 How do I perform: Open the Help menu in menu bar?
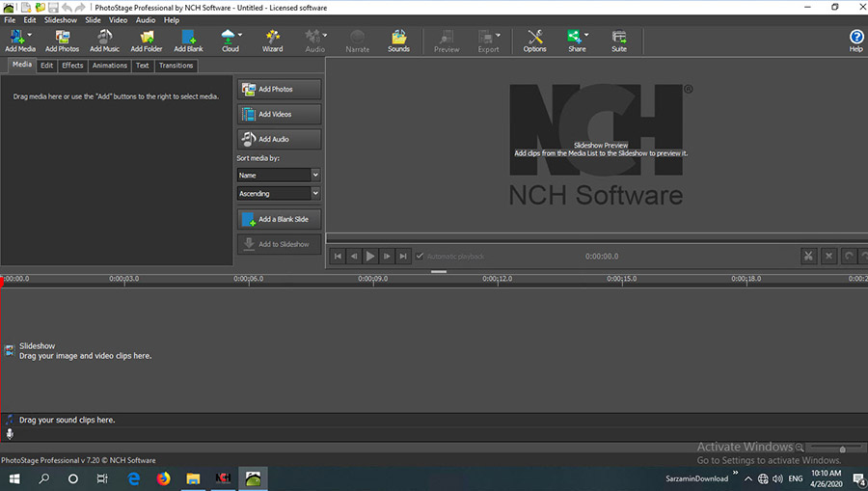tap(172, 20)
